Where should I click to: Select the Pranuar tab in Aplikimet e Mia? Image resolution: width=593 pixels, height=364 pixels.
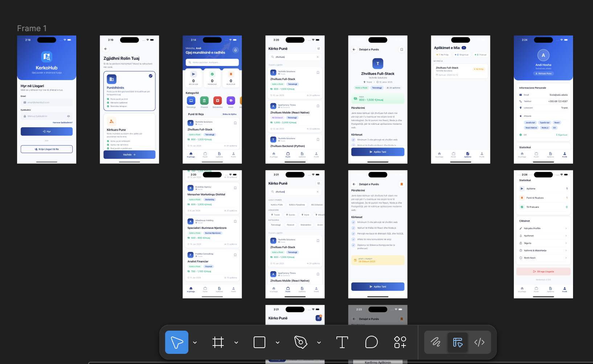tap(480, 55)
